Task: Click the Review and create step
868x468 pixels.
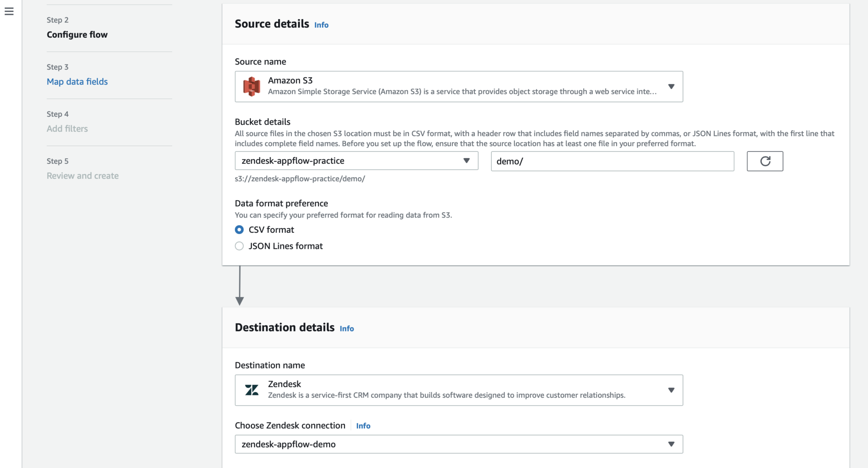Action: [83, 175]
